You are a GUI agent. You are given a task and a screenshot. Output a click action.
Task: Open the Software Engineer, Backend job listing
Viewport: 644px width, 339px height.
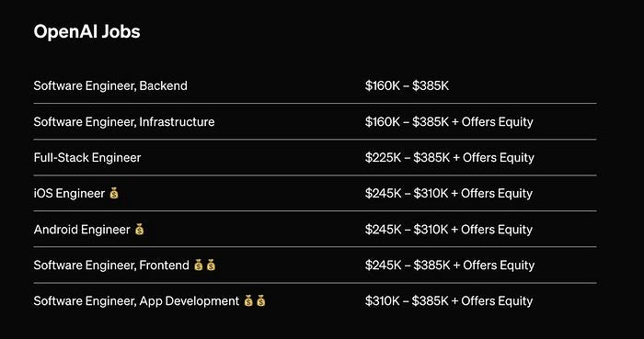pyautogui.click(x=110, y=85)
